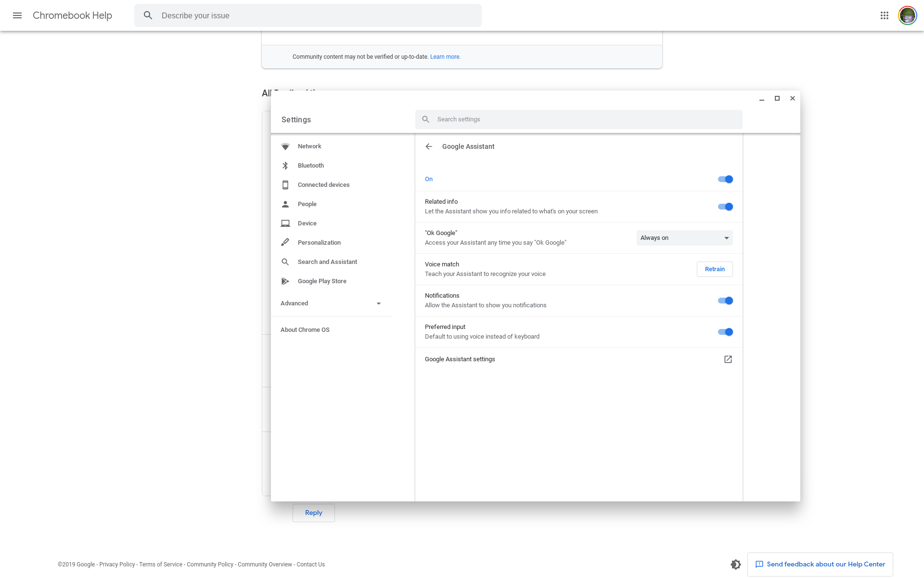Open the Personalization settings section
924x578 pixels.
click(319, 243)
